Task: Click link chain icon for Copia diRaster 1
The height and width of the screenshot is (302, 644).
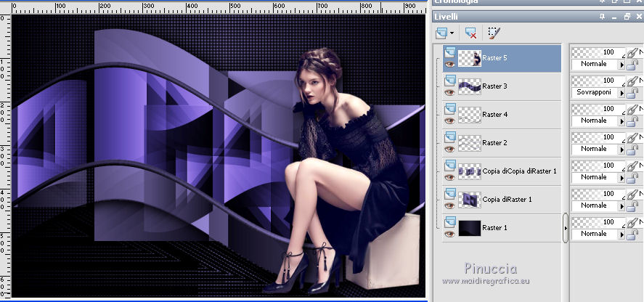Action: [x=633, y=195]
